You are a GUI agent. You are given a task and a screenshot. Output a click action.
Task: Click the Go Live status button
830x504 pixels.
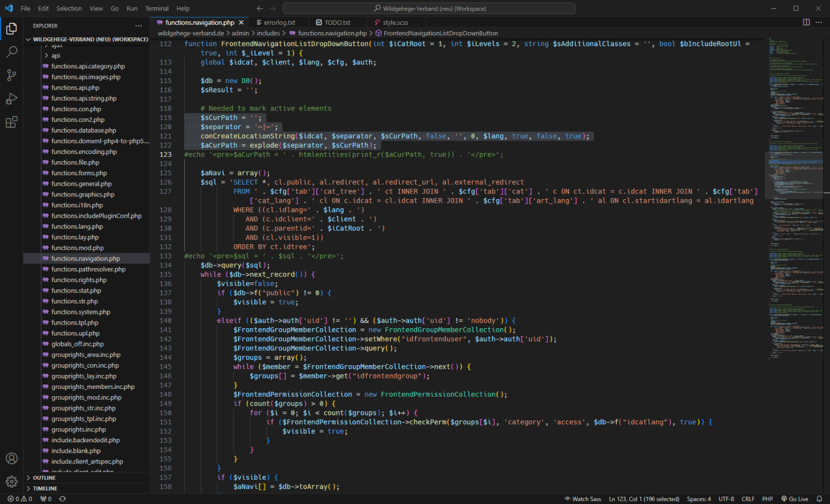tap(795, 499)
